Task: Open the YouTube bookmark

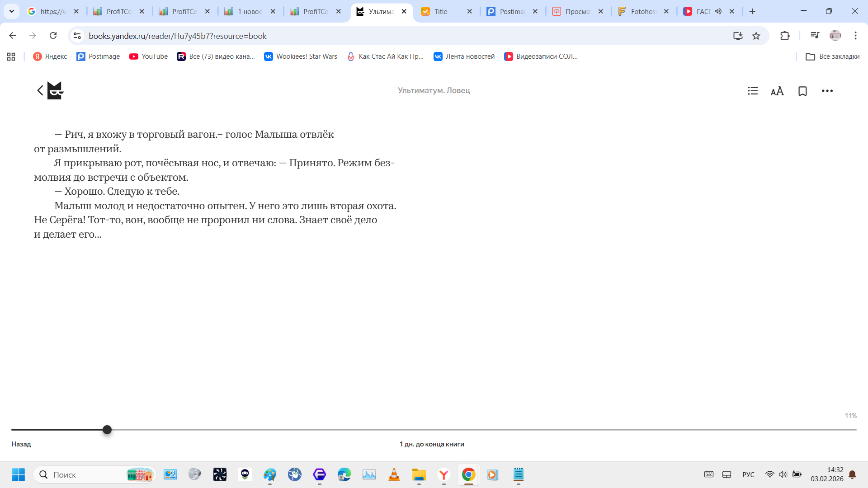Action: click(x=148, y=56)
